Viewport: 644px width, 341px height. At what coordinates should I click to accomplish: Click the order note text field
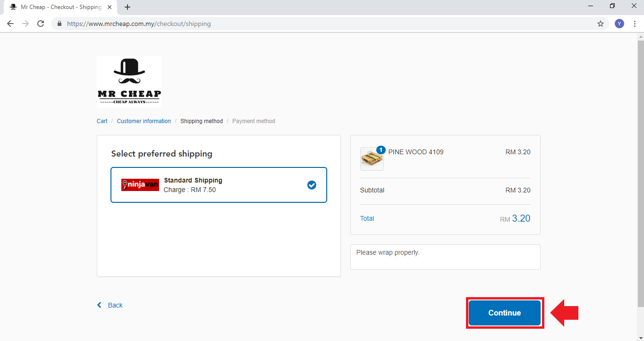pyautogui.click(x=445, y=257)
